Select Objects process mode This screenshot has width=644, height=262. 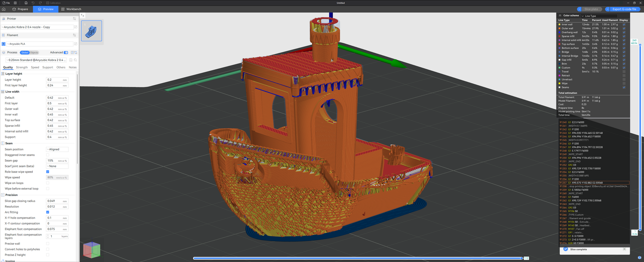(x=34, y=53)
